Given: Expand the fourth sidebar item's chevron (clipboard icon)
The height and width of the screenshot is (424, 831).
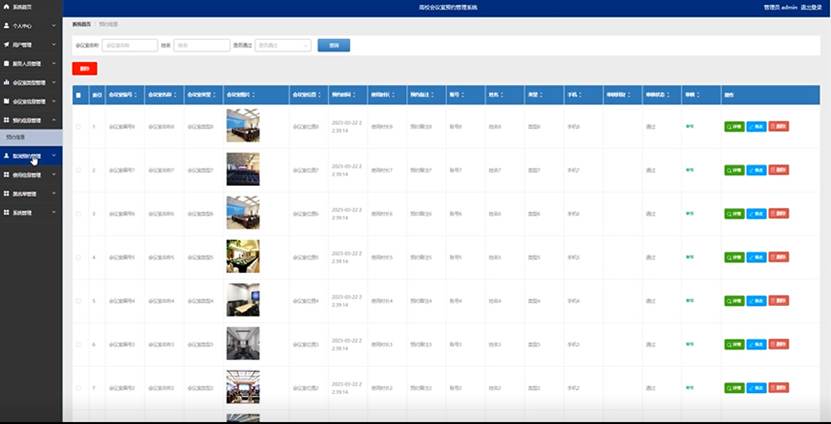Looking at the screenshot, I should pyautogui.click(x=54, y=63).
